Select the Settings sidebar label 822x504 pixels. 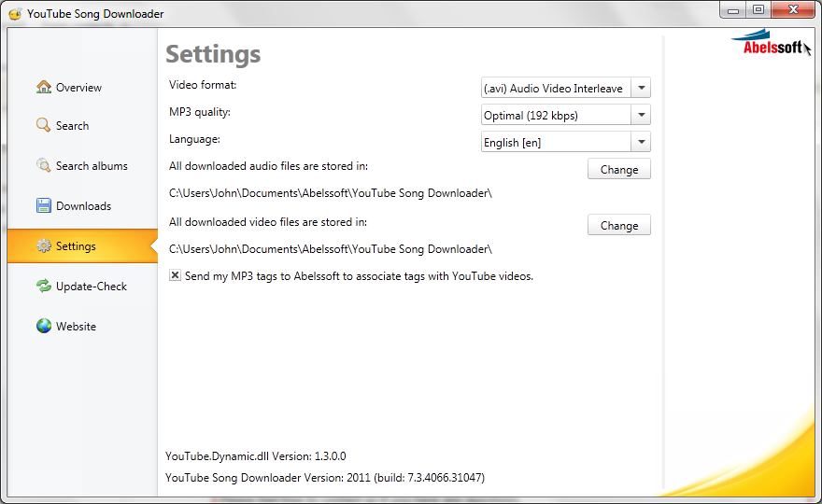click(76, 246)
